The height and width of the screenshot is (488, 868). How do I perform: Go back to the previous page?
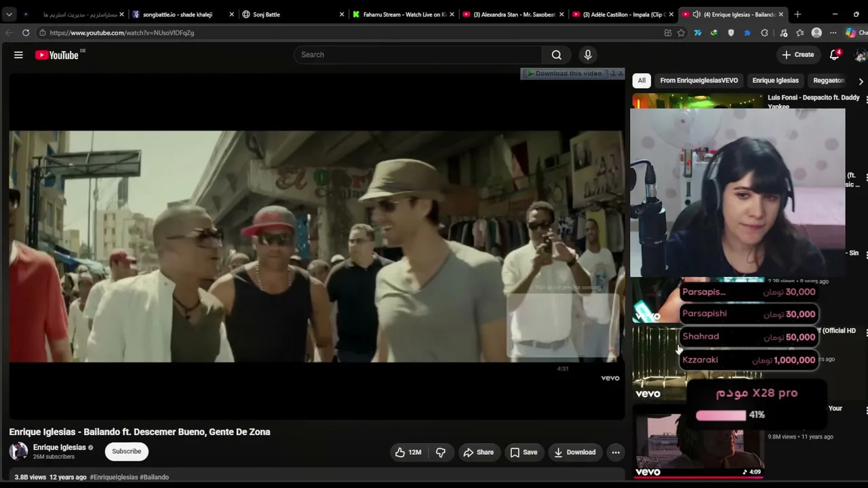9,33
